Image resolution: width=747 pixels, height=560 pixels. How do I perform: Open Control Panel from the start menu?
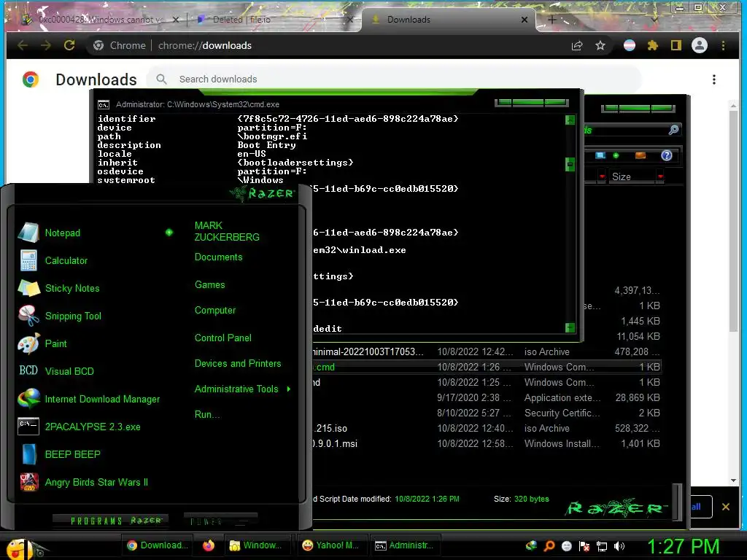pyautogui.click(x=223, y=338)
